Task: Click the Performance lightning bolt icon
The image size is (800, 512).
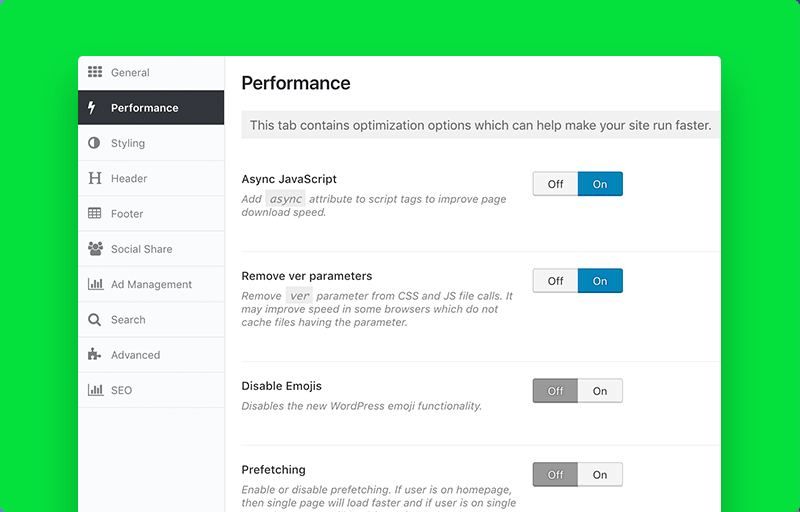Action: 92,108
